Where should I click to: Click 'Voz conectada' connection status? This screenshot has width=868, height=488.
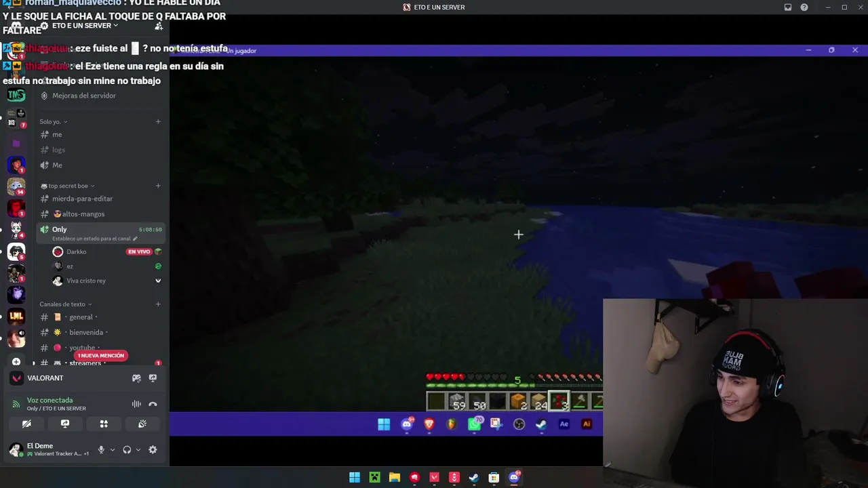[50, 401]
